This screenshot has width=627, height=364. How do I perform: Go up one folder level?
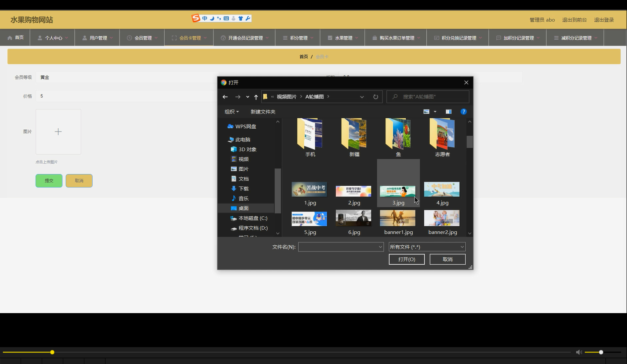(x=256, y=97)
